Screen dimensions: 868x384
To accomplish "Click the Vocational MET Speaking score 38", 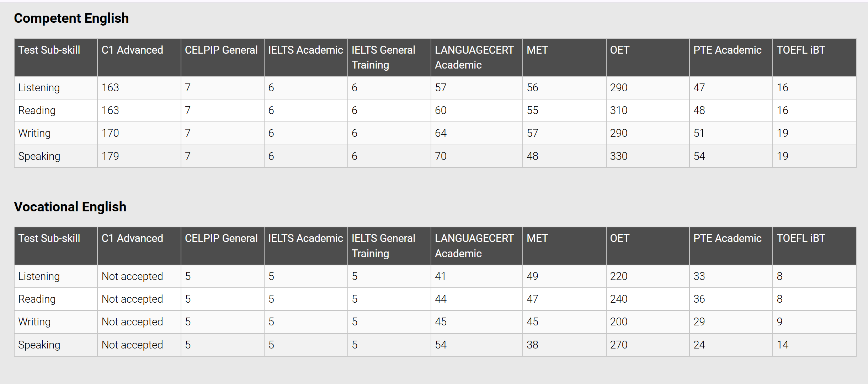I will point(532,345).
